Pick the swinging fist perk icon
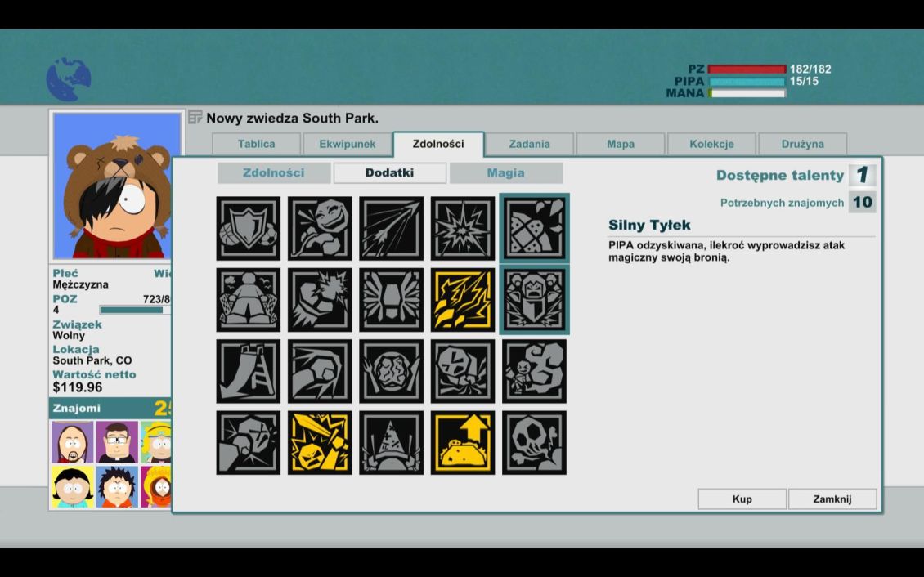 (x=320, y=371)
